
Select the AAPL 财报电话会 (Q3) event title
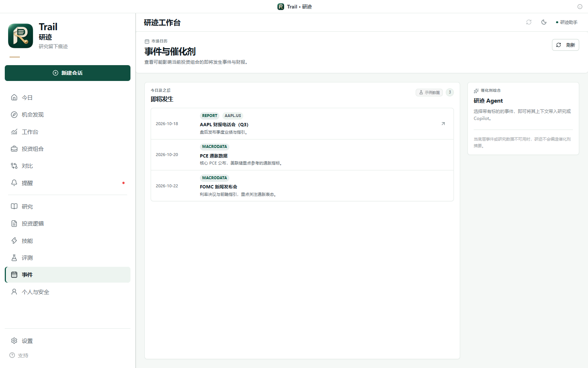point(224,125)
